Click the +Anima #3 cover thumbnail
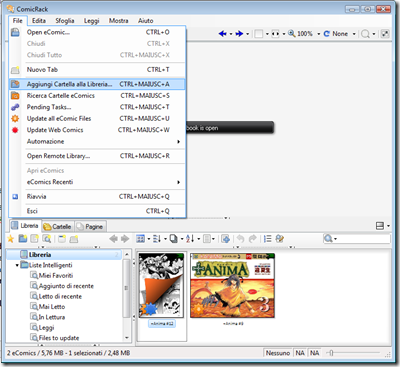Viewport: 400px width, 367px height. coord(233,285)
